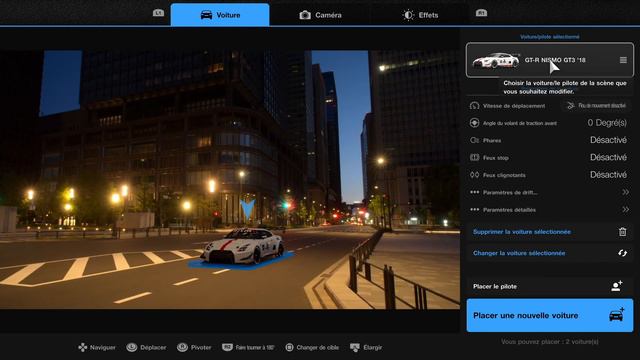Click the L1 shoulder button icon
Image resolution: width=640 pixels, height=360 pixels.
(158, 13)
